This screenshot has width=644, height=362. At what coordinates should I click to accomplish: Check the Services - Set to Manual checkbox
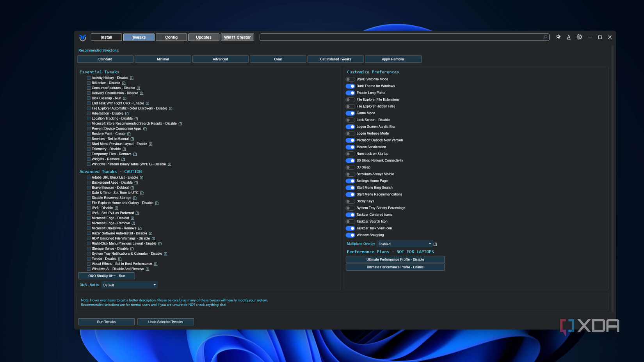click(89, 139)
